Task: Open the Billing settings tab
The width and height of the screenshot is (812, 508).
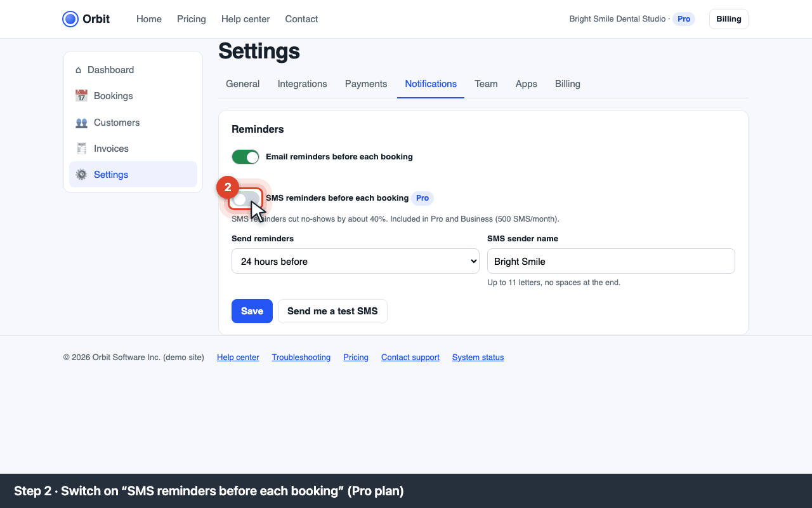Action: pos(568,84)
